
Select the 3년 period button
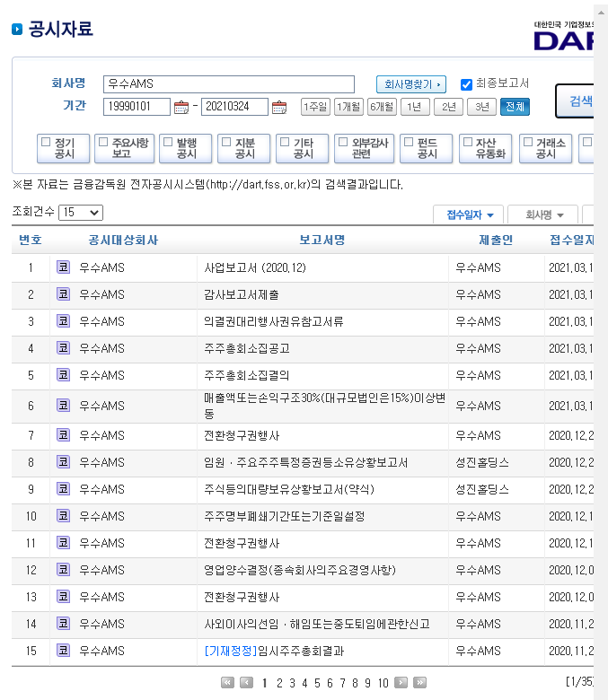tap(481, 107)
